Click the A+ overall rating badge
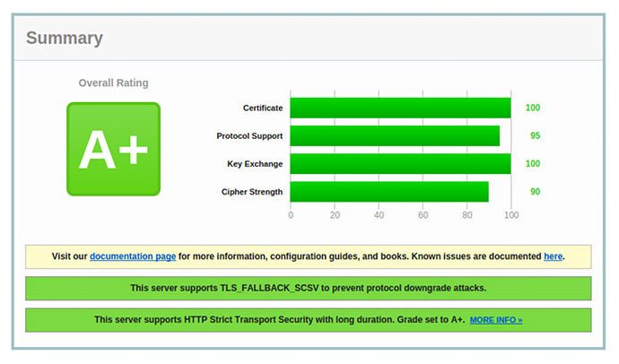The image size is (619, 364). pyautogui.click(x=113, y=149)
